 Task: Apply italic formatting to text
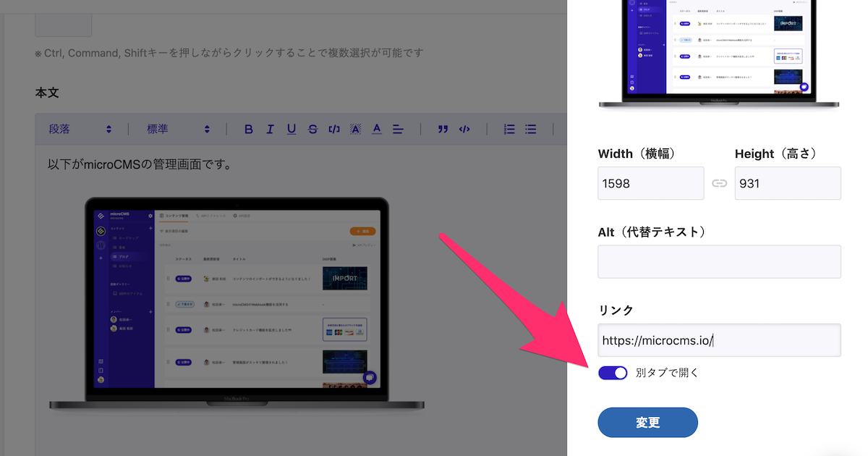(x=270, y=130)
